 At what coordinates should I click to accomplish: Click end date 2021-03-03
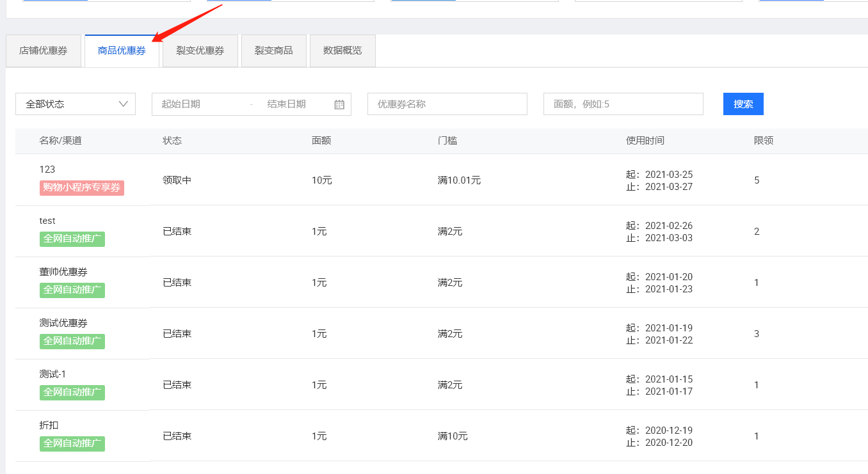point(669,238)
